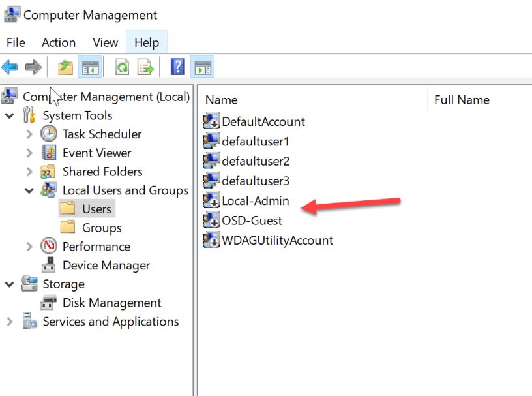Click the Export List toolbar icon
The image size is (532, 396).
click(145, 67)
